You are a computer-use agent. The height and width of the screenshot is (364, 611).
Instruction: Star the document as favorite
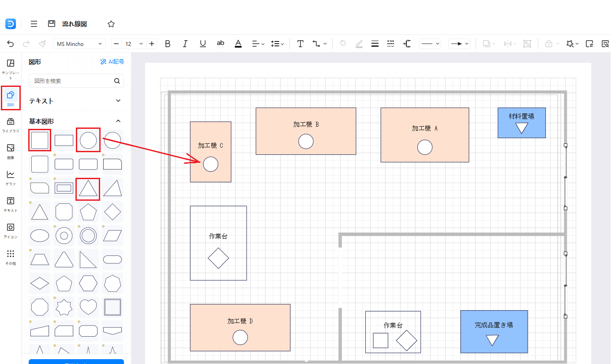pos(111,24)
